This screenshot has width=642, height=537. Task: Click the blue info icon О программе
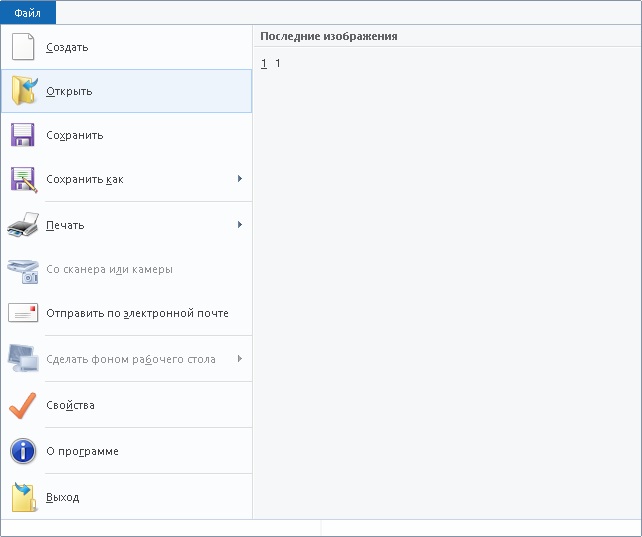(23, 451)
